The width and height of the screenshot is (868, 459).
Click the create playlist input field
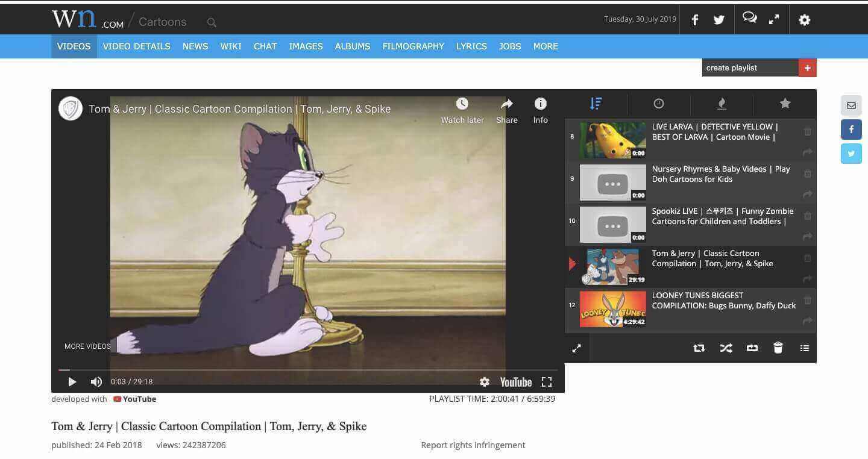point(750,67)
